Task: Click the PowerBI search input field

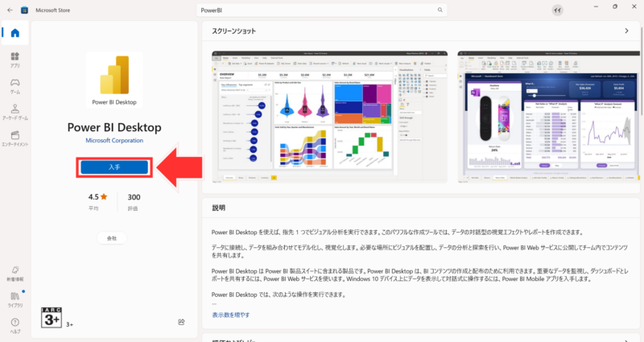Action: [x=321, y=10]
